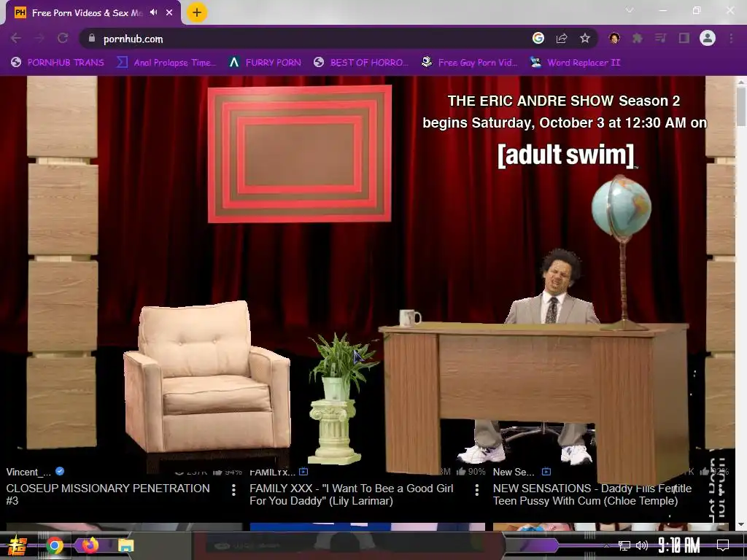747x560 pixels.
Task: Open the Free Gay Porn Vid... bookmark
Action: click(470, 63)
